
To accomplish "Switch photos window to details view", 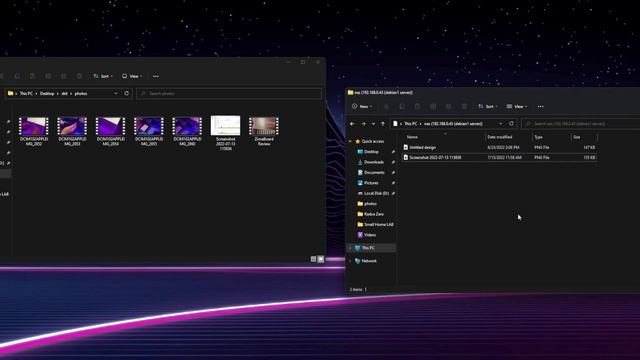I will (313, 259).
